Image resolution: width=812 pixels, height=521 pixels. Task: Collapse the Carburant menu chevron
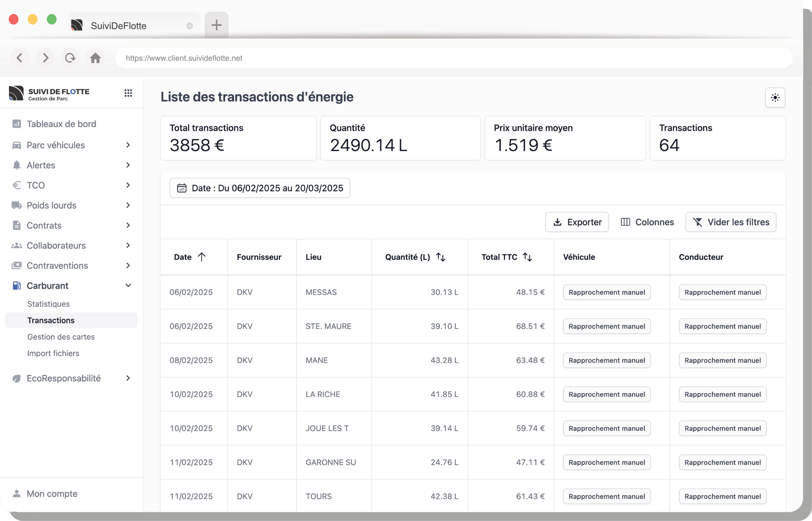[128, 285]
